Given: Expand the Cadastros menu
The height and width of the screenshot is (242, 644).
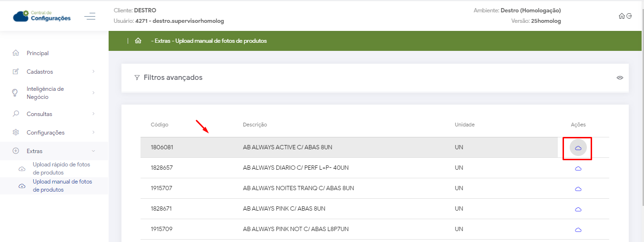Looking at the screenshot, I should click(53, 72).
